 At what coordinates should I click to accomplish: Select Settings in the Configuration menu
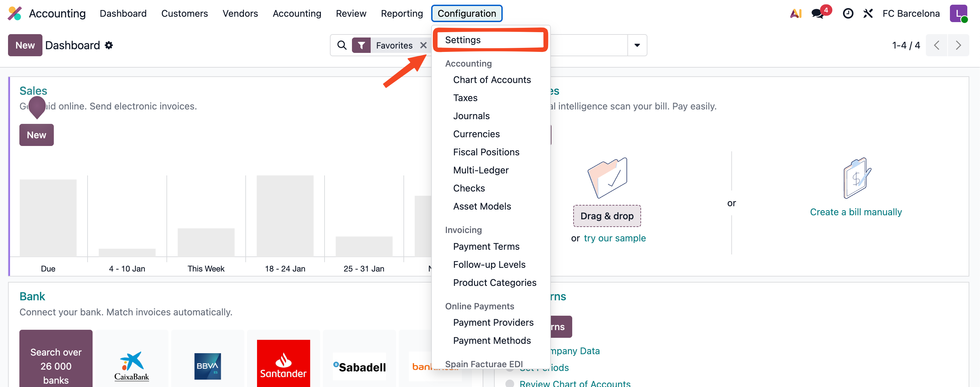[463, 40]
